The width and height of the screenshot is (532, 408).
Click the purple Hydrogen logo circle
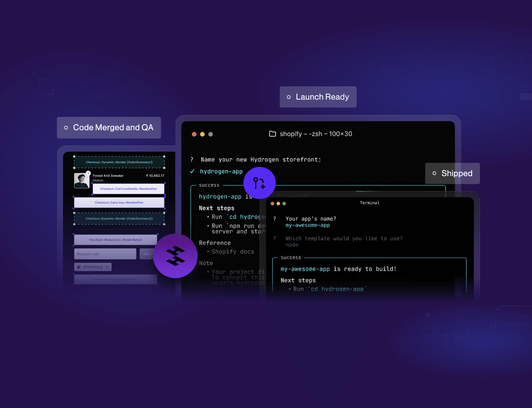click(176, 256)
